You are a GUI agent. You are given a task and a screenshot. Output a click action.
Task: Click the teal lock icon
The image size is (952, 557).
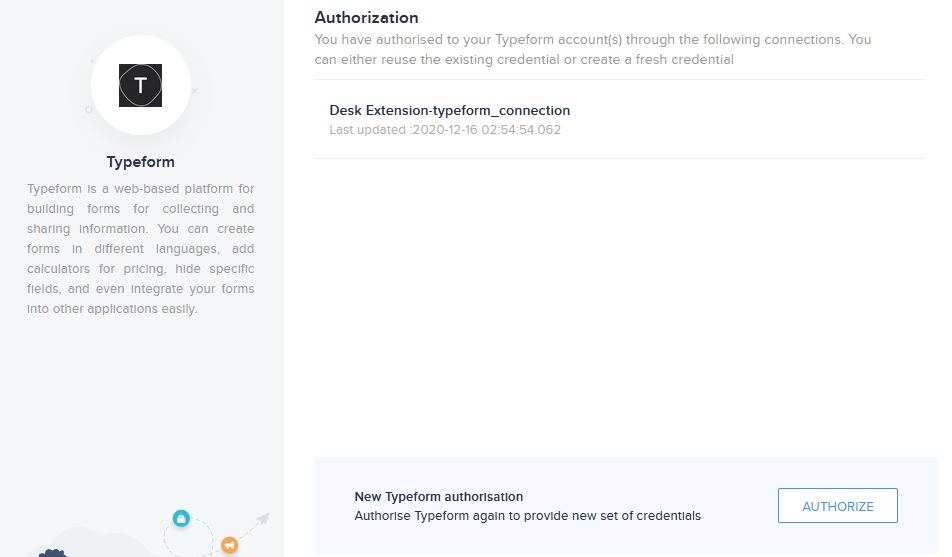[x=181, y=518]
